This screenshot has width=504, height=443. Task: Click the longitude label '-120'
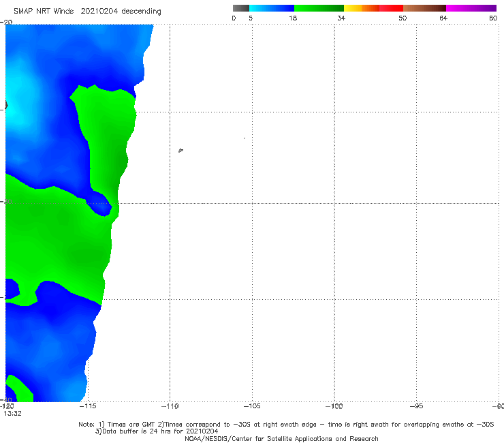pos(7,406)
